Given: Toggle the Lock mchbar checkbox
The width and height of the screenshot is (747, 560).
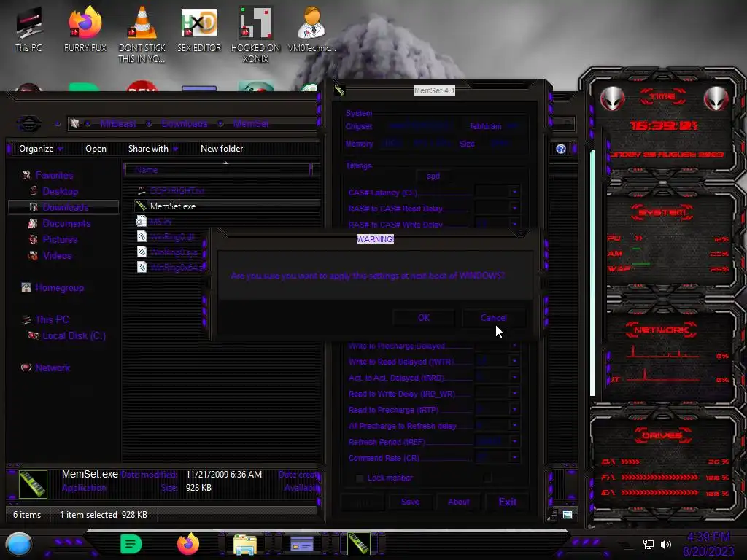Looking at the screenshot, I should [x=360, y=478].
